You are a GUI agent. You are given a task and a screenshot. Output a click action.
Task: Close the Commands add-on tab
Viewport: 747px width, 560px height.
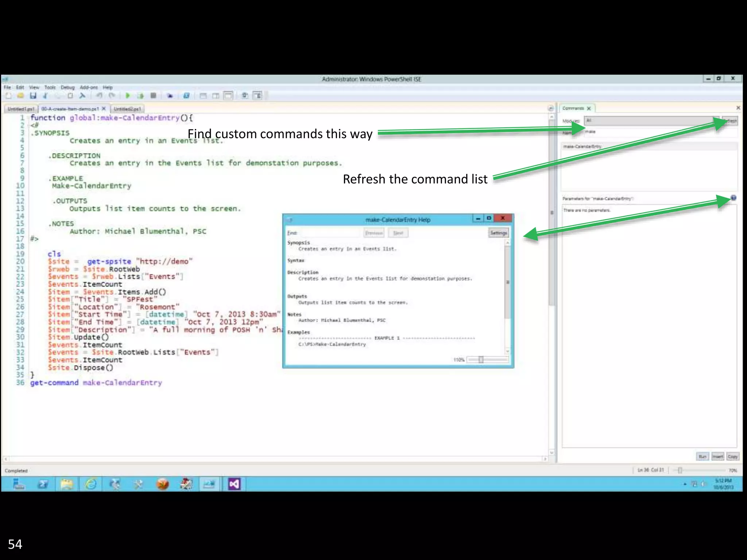click(588, 109)
